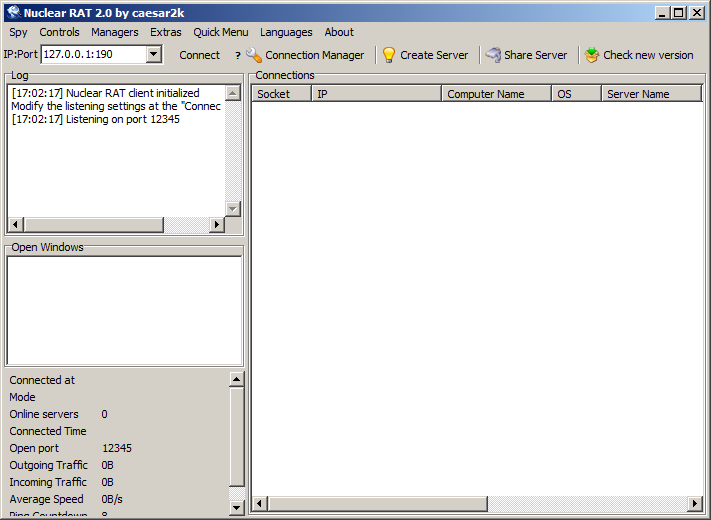Open the Quick Menu dropdown
This screenshot has width=711, height=520.
coord(221,32)
